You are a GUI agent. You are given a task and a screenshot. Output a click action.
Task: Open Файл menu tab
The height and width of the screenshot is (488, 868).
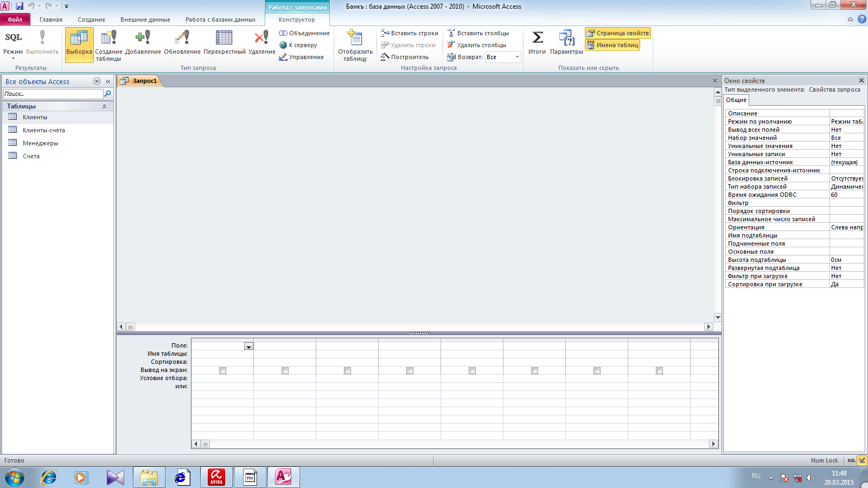(15, 20)
